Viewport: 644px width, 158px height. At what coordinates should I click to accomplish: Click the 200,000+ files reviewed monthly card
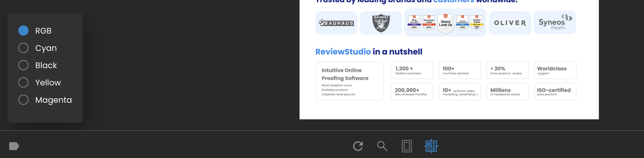[412, 92]
